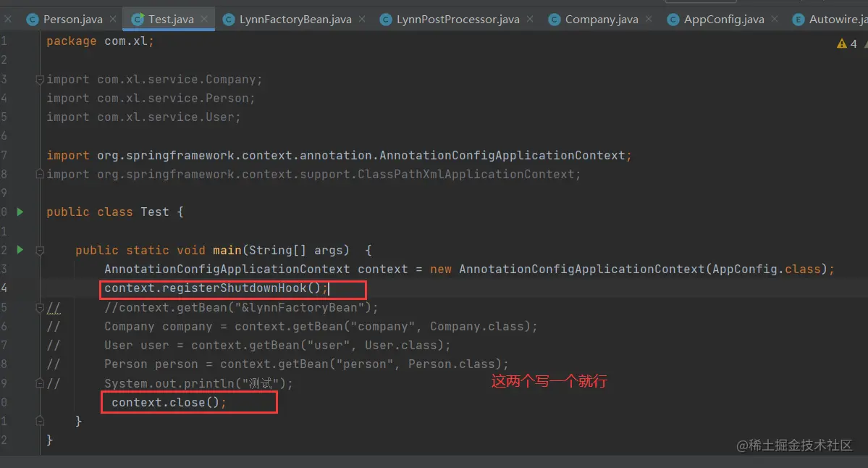
Task: Click commented Company company getBean line
Action: [x=321, y=326]
